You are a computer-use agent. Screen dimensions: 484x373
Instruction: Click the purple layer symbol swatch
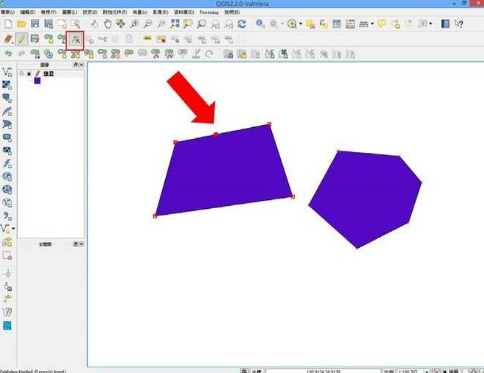[37, 81]
